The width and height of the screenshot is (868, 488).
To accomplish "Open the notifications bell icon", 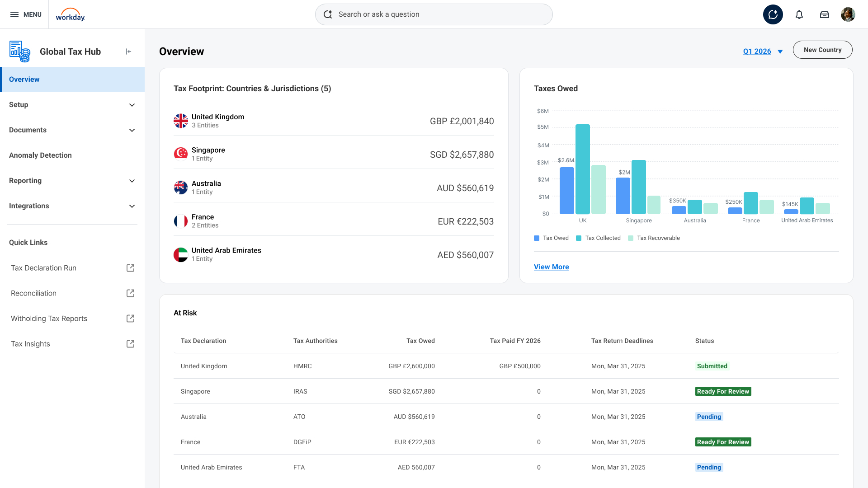I will [x=799, y=14].
